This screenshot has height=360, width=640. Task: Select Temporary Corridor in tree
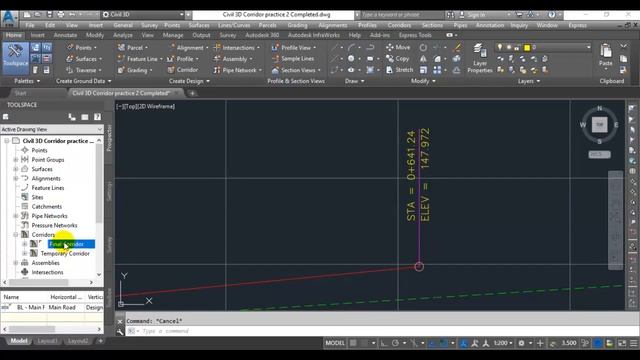coord(65,253)
